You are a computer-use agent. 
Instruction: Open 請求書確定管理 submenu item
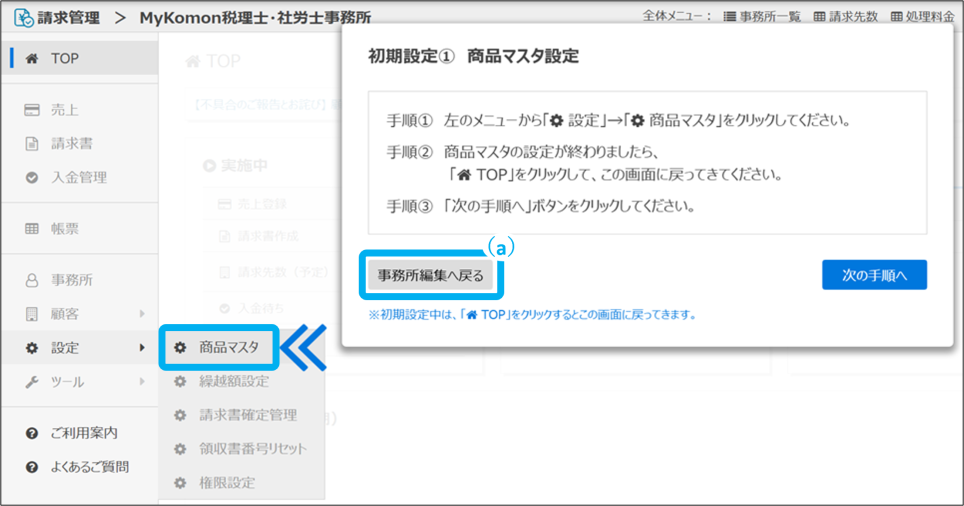247,415
